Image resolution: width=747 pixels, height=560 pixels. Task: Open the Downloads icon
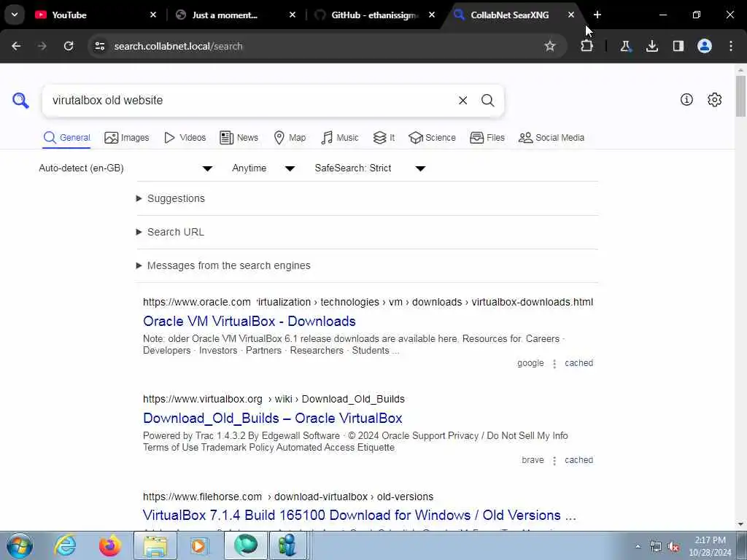coord(652,46)
